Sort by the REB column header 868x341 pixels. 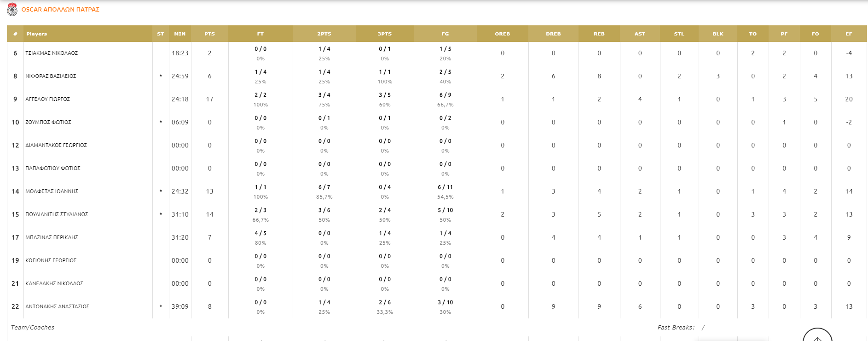coord(599,34)
